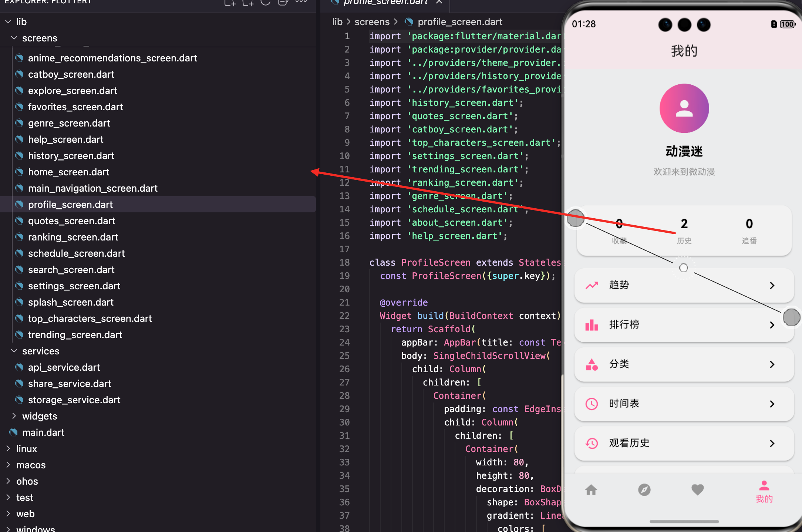Tap the 分类 shapes category icon

click(x=592, y=364)
